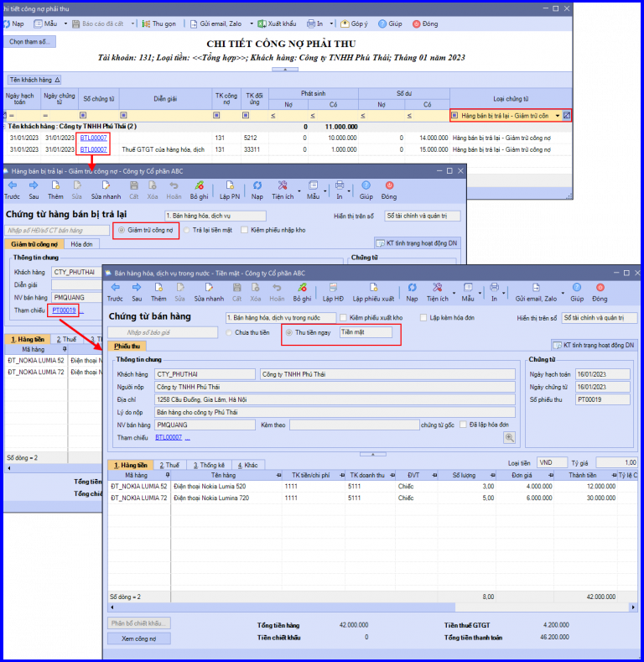The image size is (644, 662).
Task: Click Góp ý feedback icon in the report toolbar
Action: [345, 23]
